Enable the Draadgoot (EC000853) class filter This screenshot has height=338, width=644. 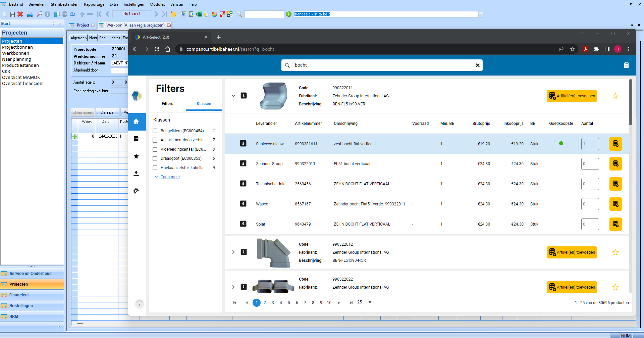155,158
